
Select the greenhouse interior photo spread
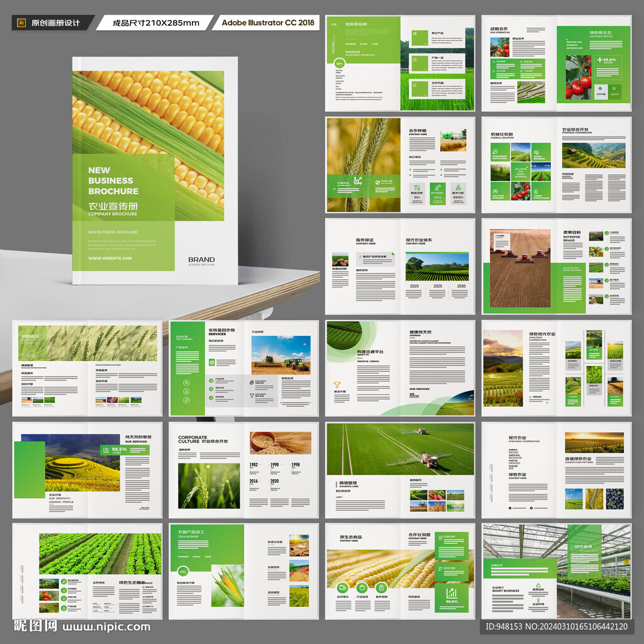(x=557, y=571)
